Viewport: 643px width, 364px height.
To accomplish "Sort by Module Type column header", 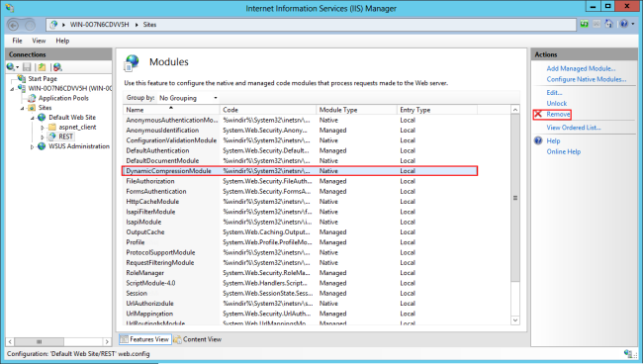I will 356,110.
